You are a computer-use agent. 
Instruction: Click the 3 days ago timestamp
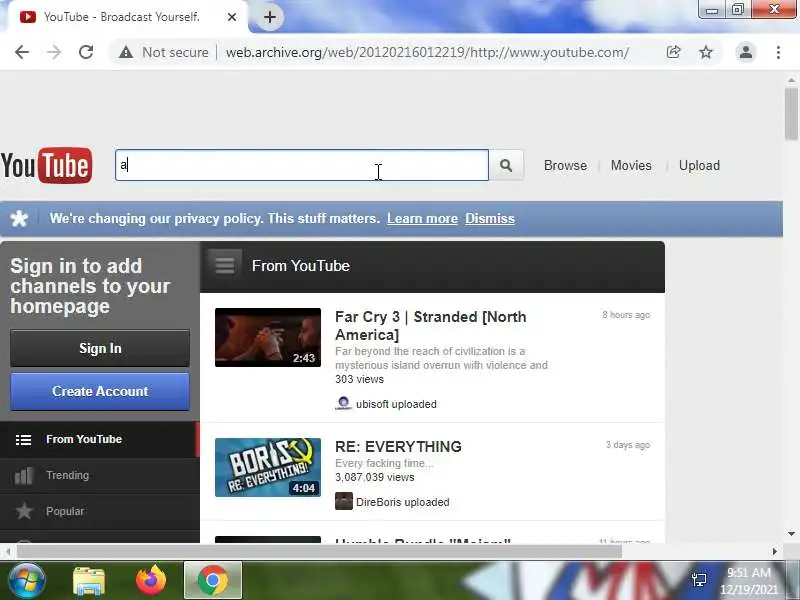(628, 445)
